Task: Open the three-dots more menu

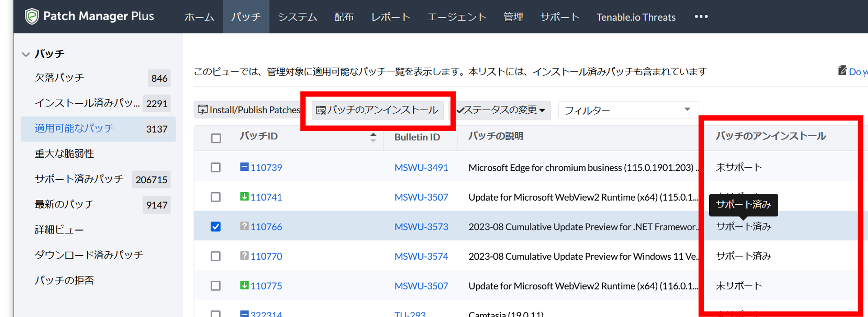Action: coord(701,17)
